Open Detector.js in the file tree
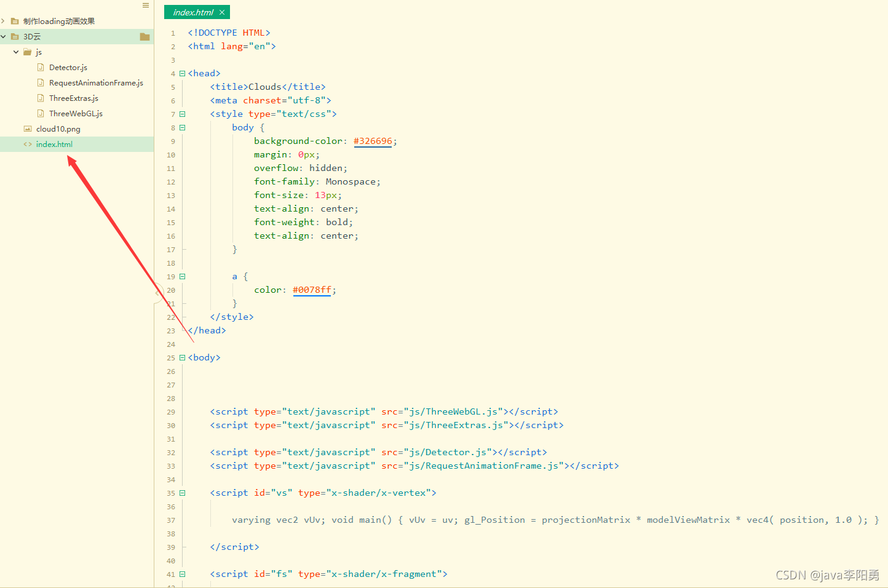Image resolution: width=888 pixels, height=588 pixels. click(68, 67)
